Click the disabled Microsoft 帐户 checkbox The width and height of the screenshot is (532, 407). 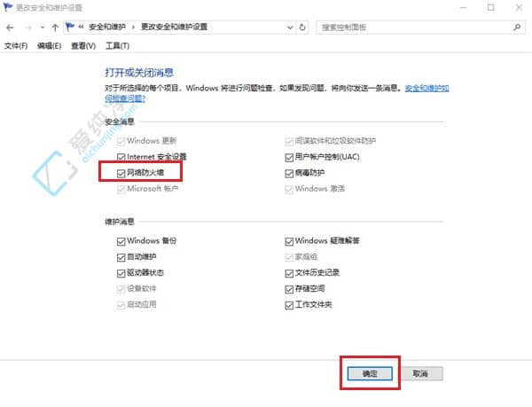pyautogui.click(x=121, y=189)
